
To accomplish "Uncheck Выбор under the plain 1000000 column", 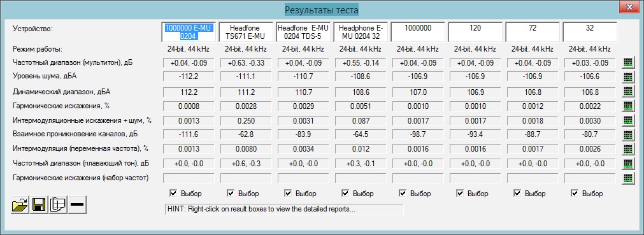I will [403, 193].
